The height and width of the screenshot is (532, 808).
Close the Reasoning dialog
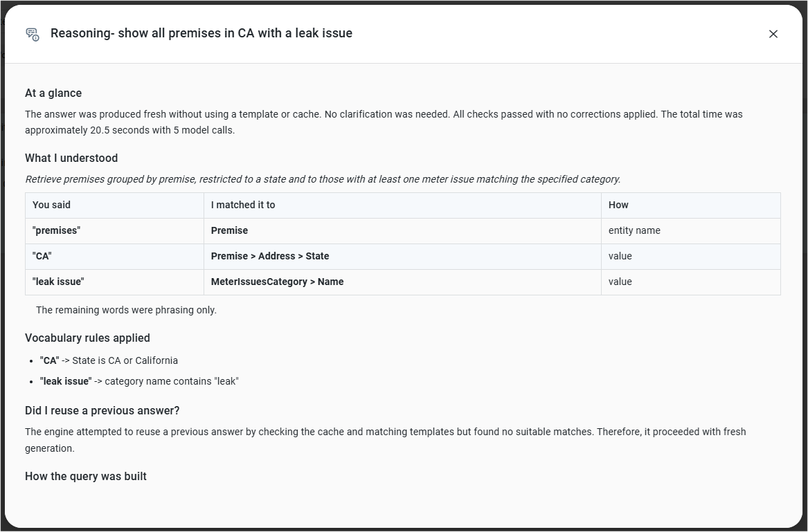tap(773, 34)
